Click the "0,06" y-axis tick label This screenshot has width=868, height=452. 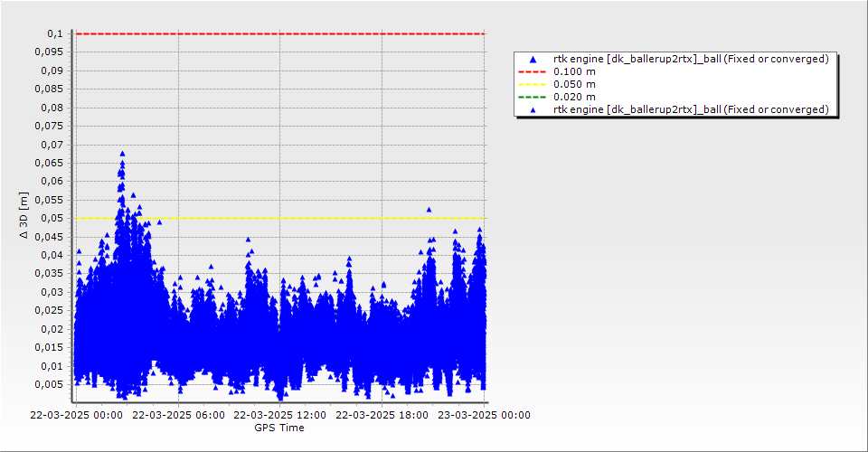click(52, 182)
